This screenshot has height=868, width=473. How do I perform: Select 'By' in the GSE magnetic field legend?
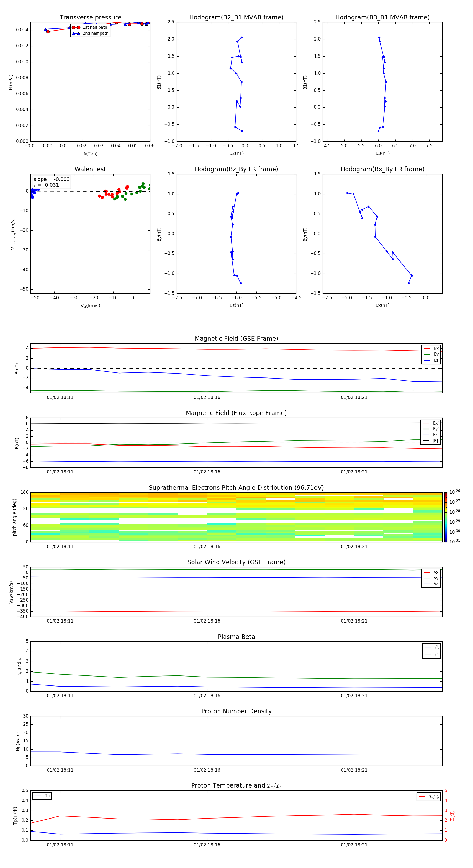tap(431, 355)
